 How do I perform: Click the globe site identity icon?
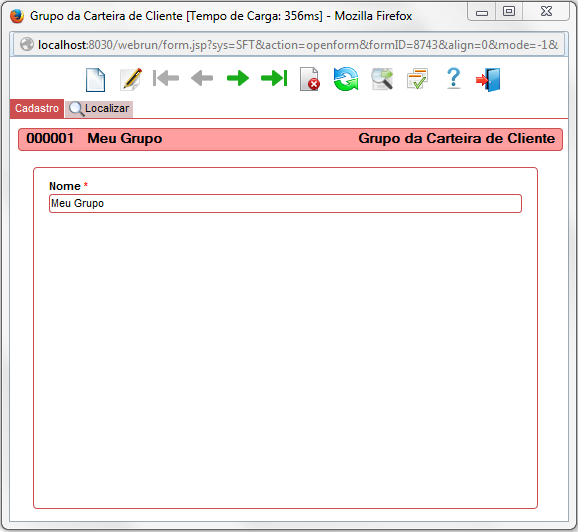(27, 45)
